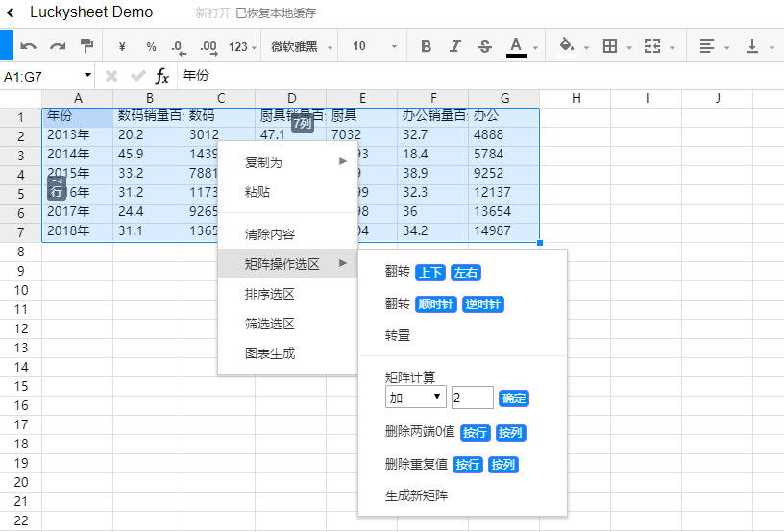Click the fx insert function icon
This screenshot has height=532, width=784.
162,76
